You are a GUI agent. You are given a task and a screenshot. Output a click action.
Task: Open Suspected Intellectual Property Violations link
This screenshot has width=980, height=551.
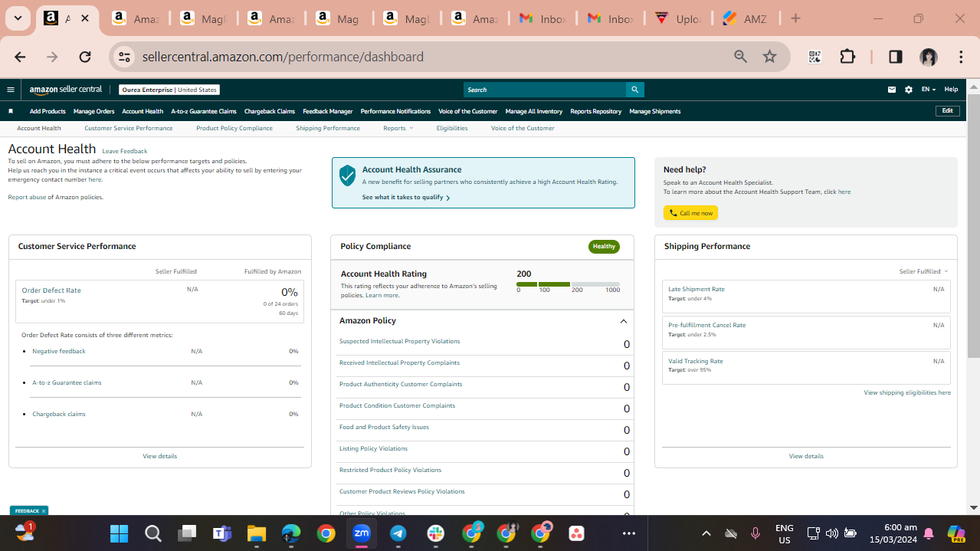(x=399, y=341)
